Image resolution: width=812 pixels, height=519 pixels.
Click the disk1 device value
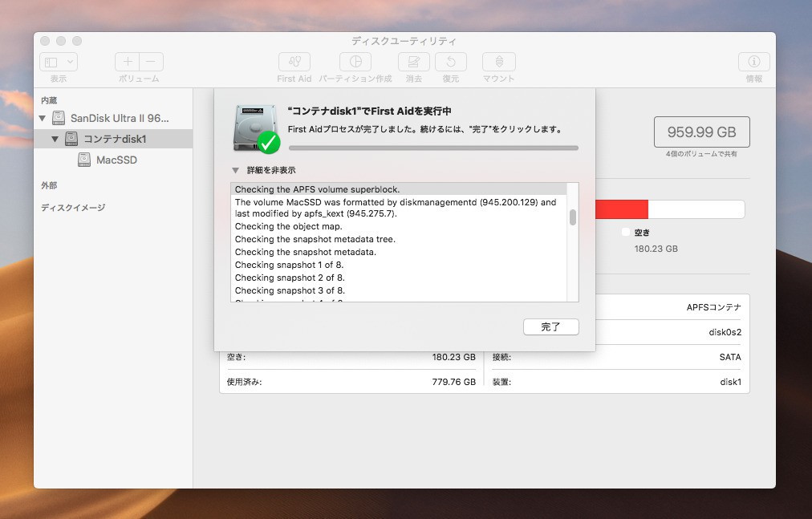[x=731, y=383]
